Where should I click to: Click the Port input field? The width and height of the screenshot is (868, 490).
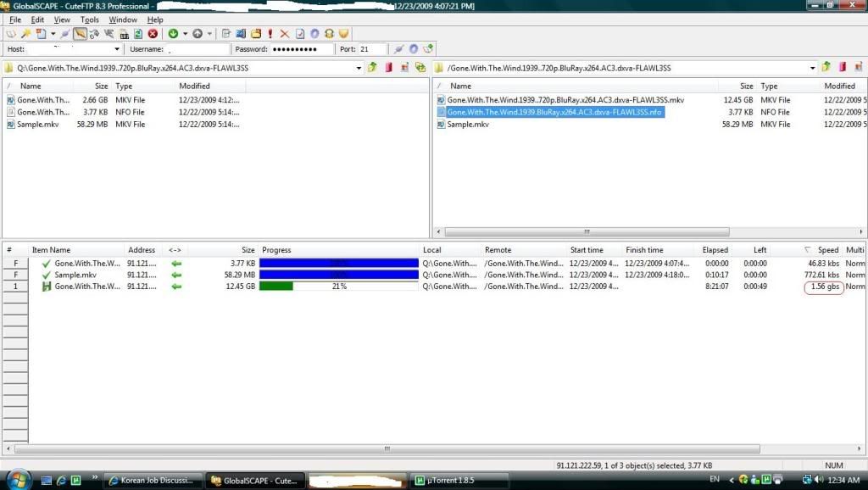371,50
